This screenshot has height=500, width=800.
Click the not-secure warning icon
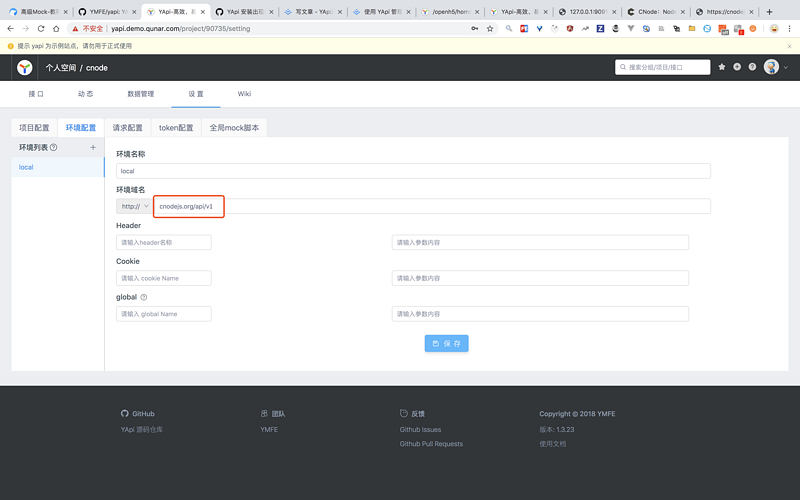click(75, 29)
